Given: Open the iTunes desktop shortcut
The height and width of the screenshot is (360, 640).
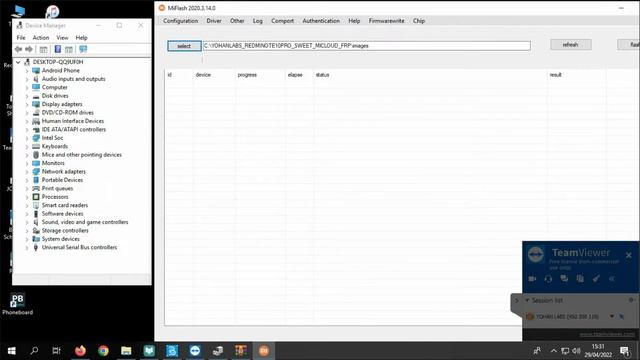Looking at the screenshot, I should point(52,11).
